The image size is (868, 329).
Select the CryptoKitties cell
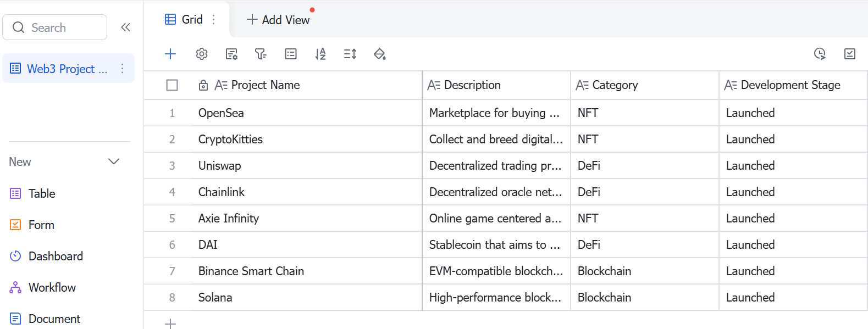point(306,140)
